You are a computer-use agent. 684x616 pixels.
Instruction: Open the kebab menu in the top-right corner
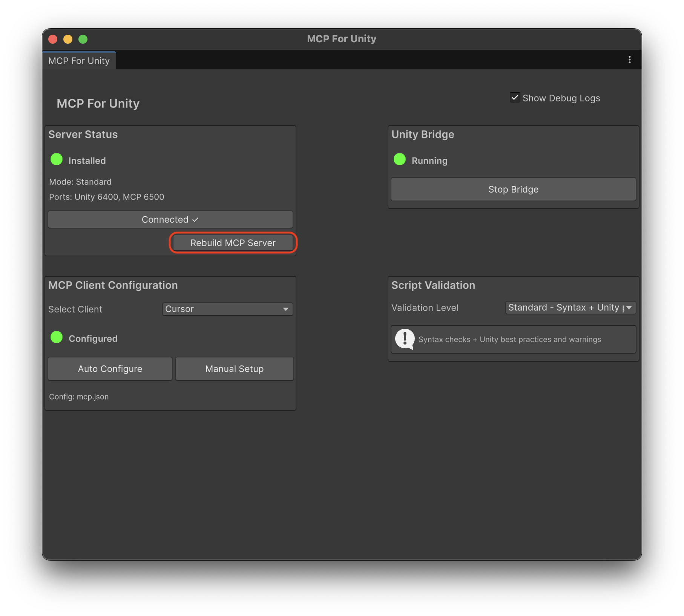pos(629,60)
